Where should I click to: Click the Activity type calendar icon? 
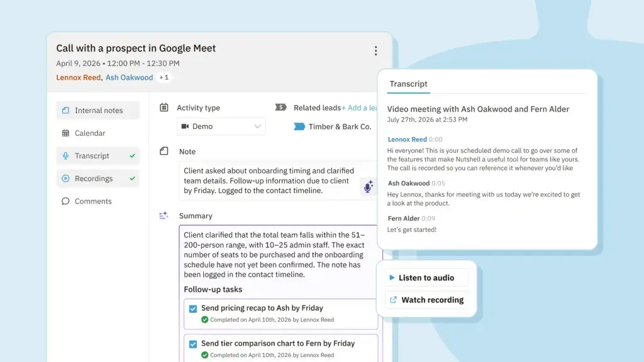164,107
